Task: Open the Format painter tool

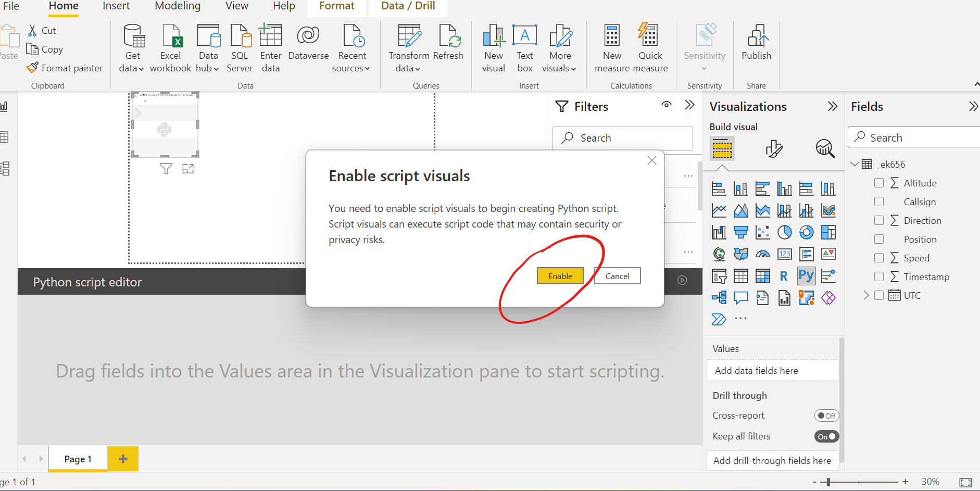Action: [65, 68]
